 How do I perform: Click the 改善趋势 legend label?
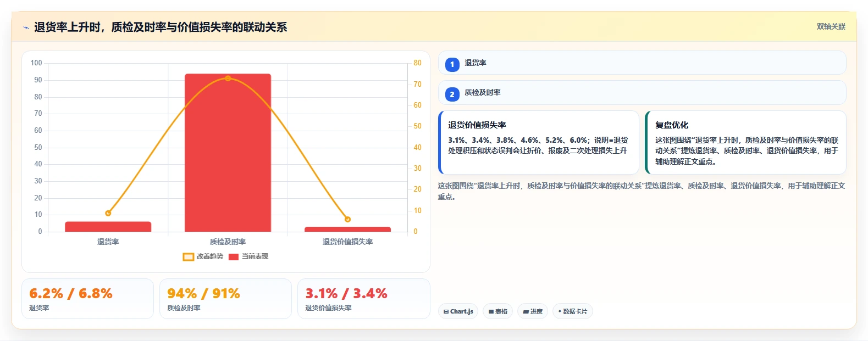[210, 256]
